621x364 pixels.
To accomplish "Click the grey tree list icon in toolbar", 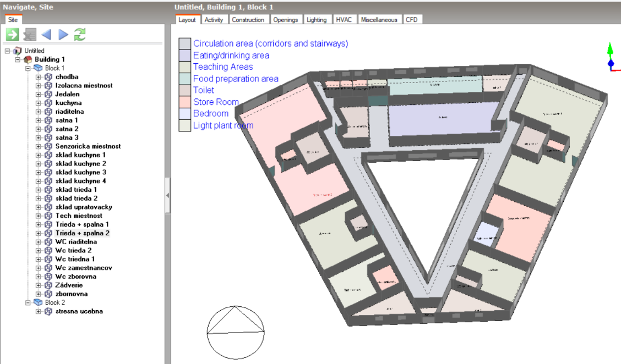I will [x=30, y=35].
